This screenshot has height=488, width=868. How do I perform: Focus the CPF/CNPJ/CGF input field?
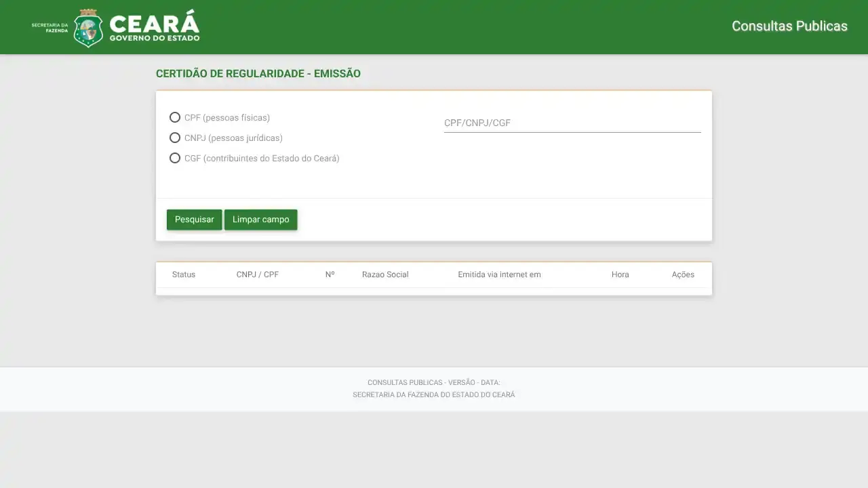point(572,123)
